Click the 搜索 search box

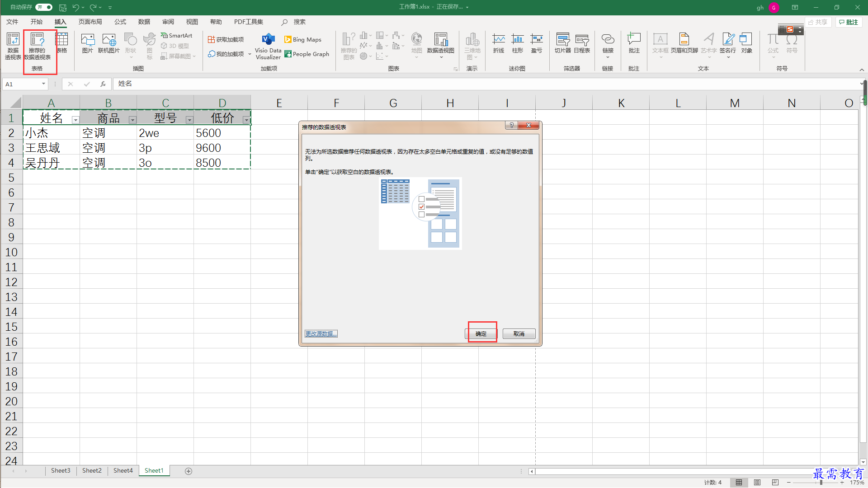(x=294, y=22)
